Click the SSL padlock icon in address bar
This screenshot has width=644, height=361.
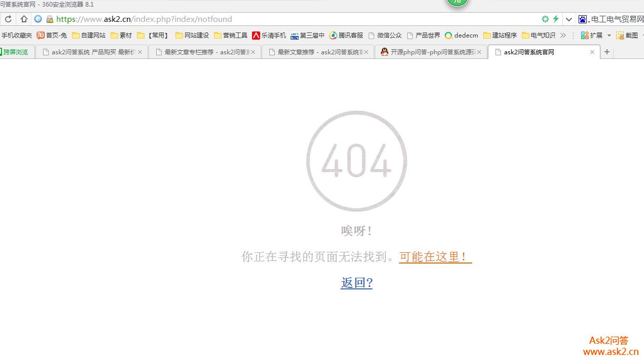(x=50, y=19)
